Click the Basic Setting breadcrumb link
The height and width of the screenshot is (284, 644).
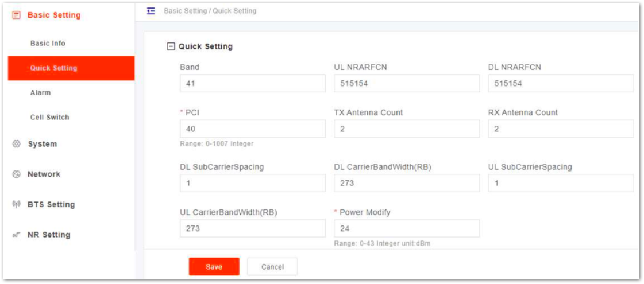coord(185,11)
